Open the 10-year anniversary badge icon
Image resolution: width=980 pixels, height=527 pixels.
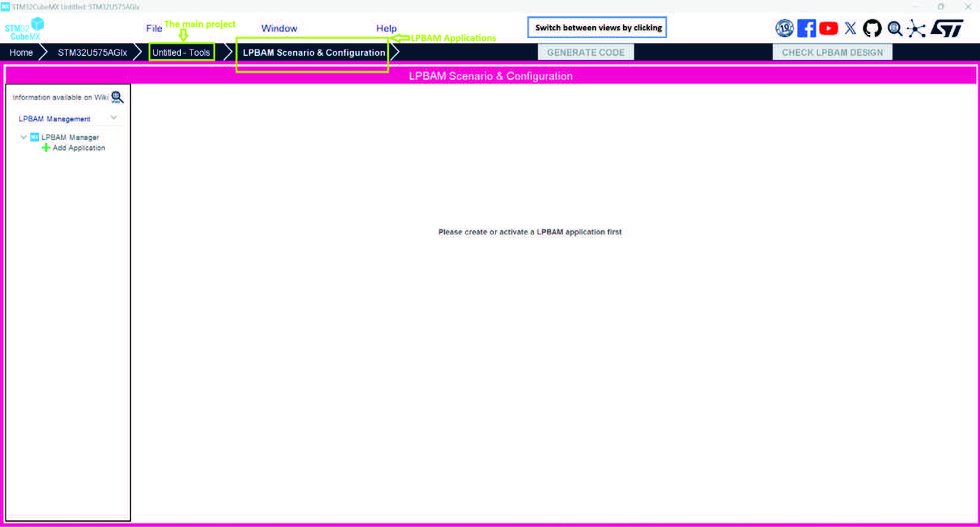(x=784, y=28)
